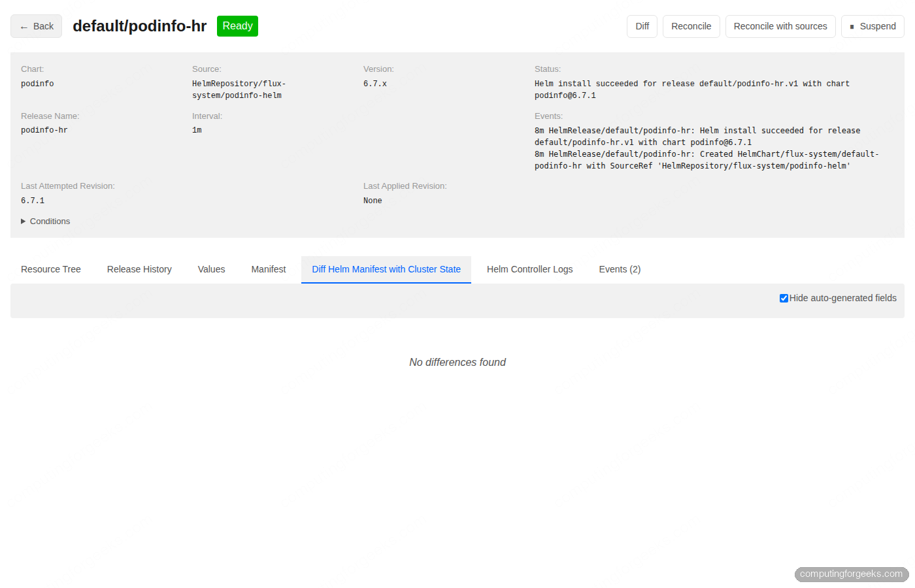Click last attempted revision 6.7.1
This screenshot has width=915, height=588.
point(33,201)
